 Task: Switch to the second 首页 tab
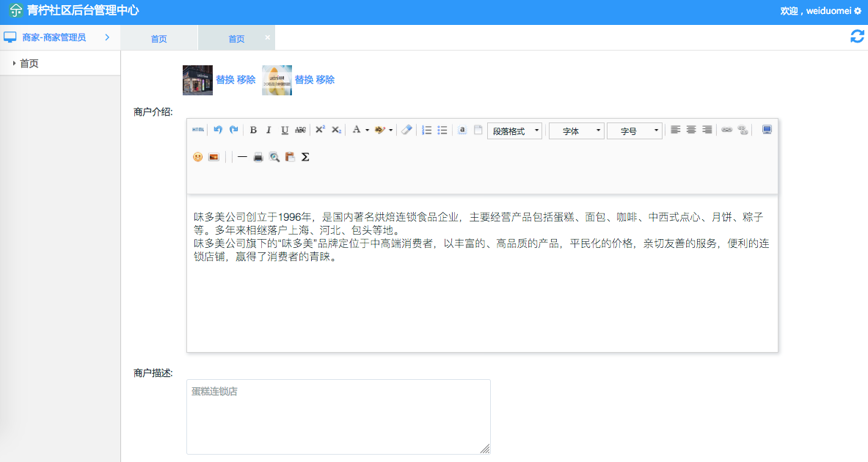(236, 38)
